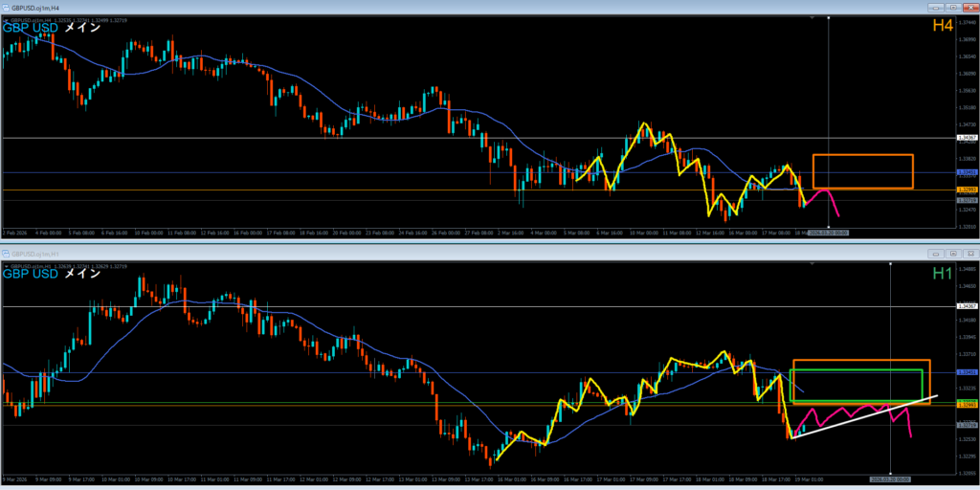Click the 1.34367 price label on H4 chart

coord(966,138)
